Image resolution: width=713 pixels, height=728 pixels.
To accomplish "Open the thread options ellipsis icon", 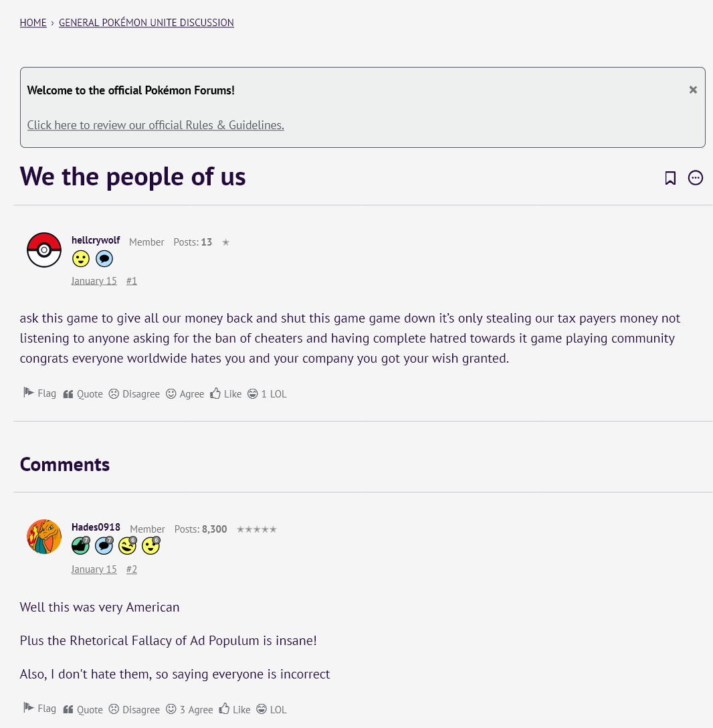I will 696,177.
